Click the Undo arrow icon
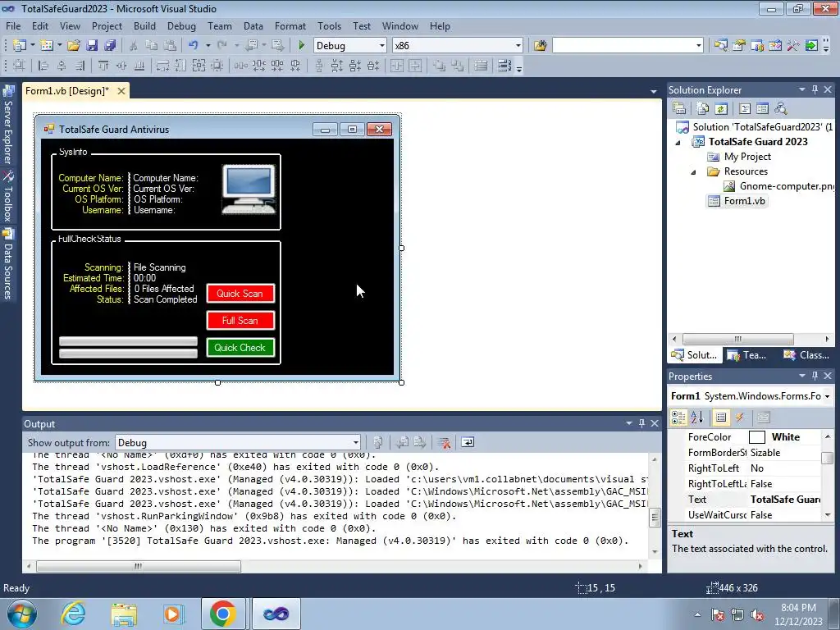 194,46
